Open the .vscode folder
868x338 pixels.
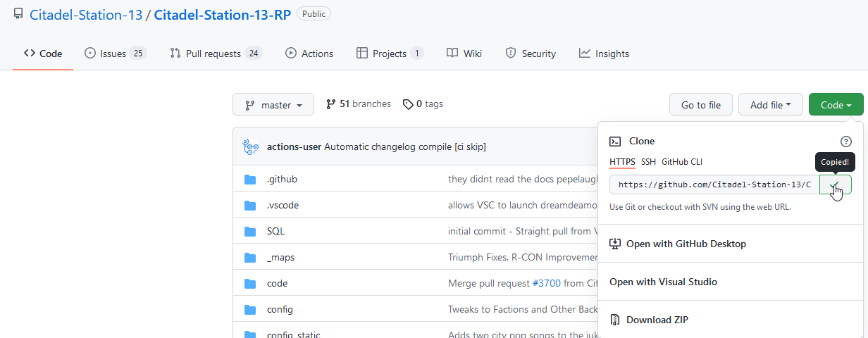pyautogui.click(x=285, y=205)
